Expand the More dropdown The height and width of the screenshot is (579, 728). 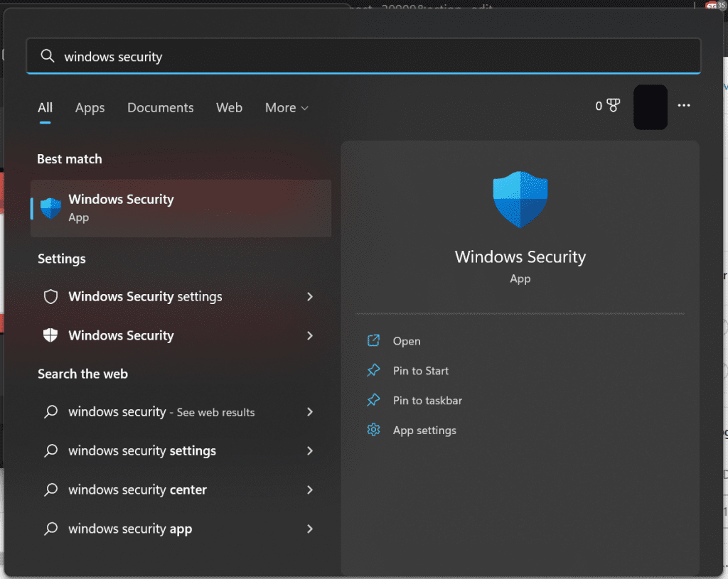pyautogui.click(x=287, y=107)
